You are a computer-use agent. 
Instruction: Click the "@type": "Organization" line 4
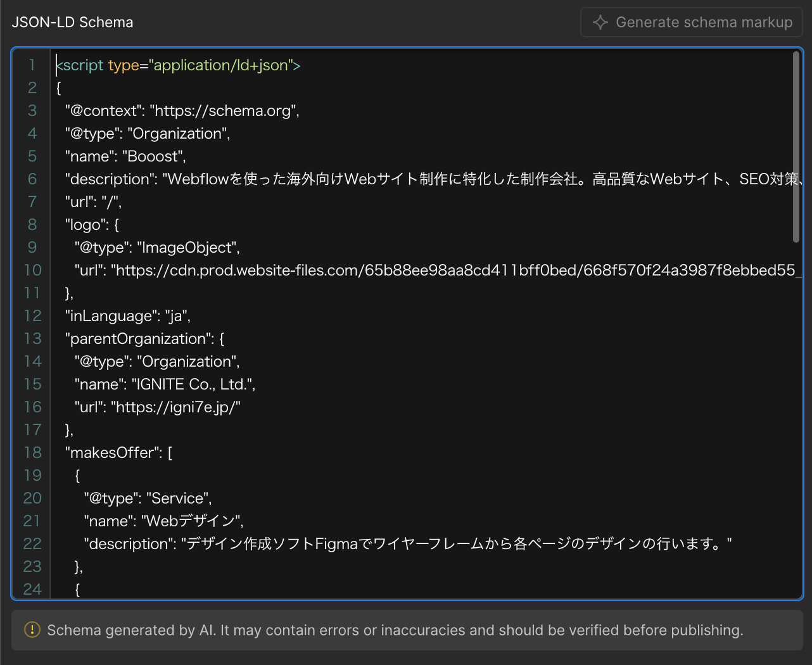tap(148, 134)
